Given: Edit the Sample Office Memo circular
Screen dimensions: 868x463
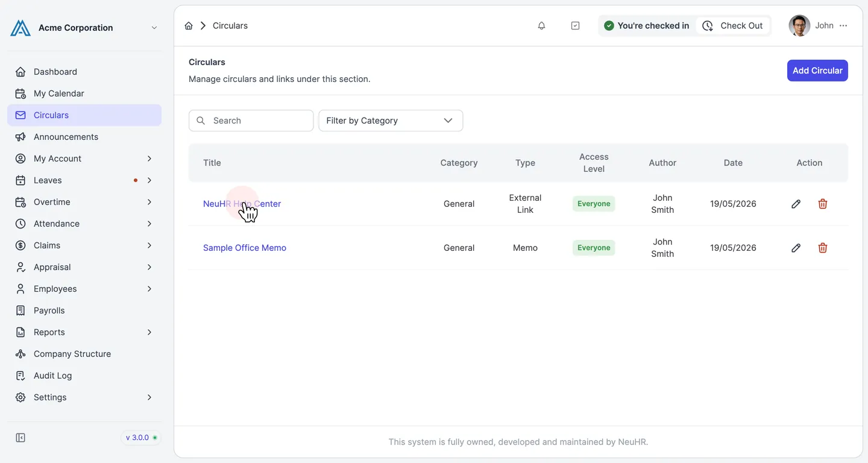Looking at the screenshot, I should click(796, 248).
